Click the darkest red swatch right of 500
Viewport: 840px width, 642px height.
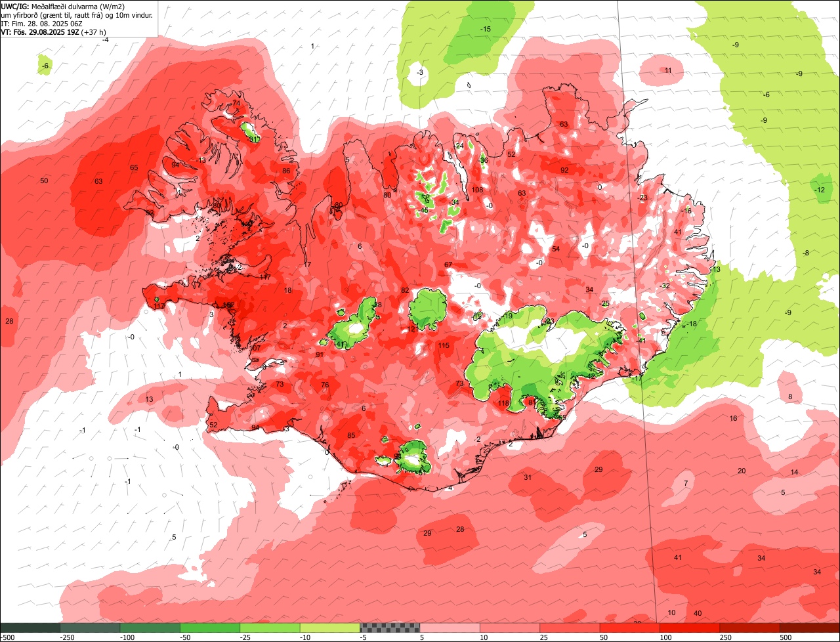coord(810,628)
